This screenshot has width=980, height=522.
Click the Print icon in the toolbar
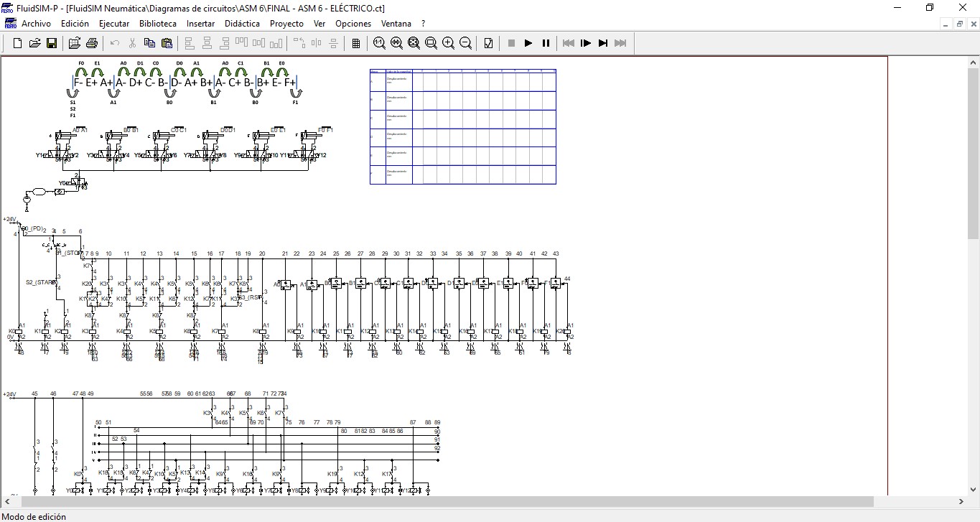pyautogui.click(x=92, y=43)
